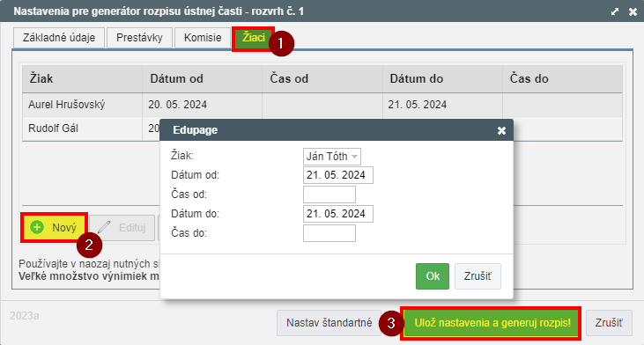Select the Komisie tab

[x=203, y=38]
